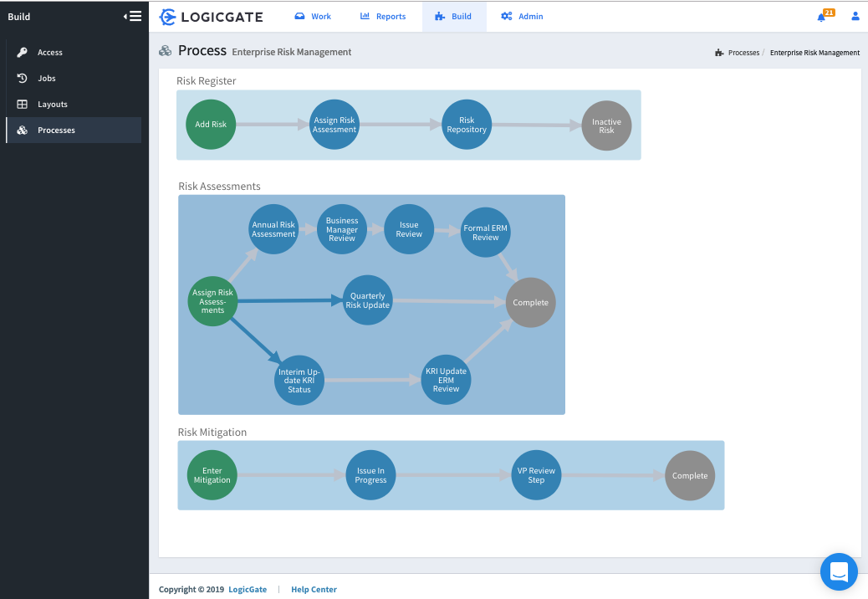Open the notifications bell with 21 alerts
Viewport: 868px width, 599px height.
(x=822, y=16)
